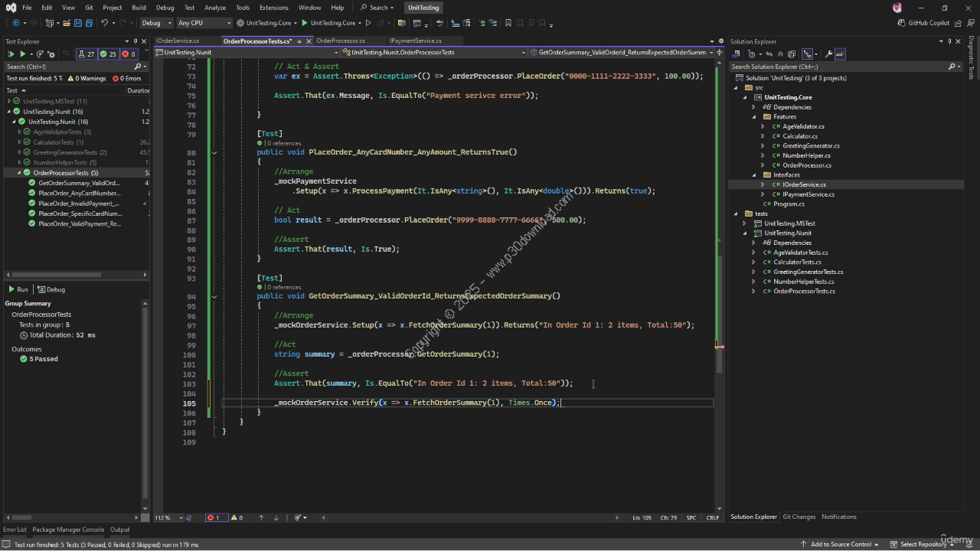Toggle Preview Selected Items in Solution Explorer

(840, 54)
